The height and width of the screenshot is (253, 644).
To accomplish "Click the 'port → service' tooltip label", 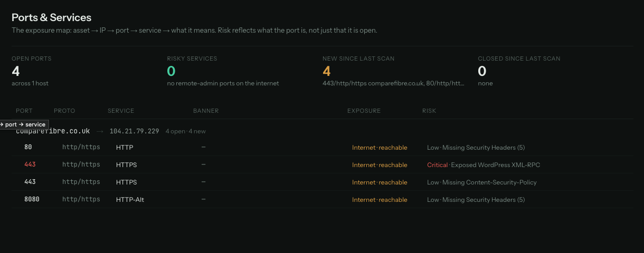I will [x=24, y=124].
